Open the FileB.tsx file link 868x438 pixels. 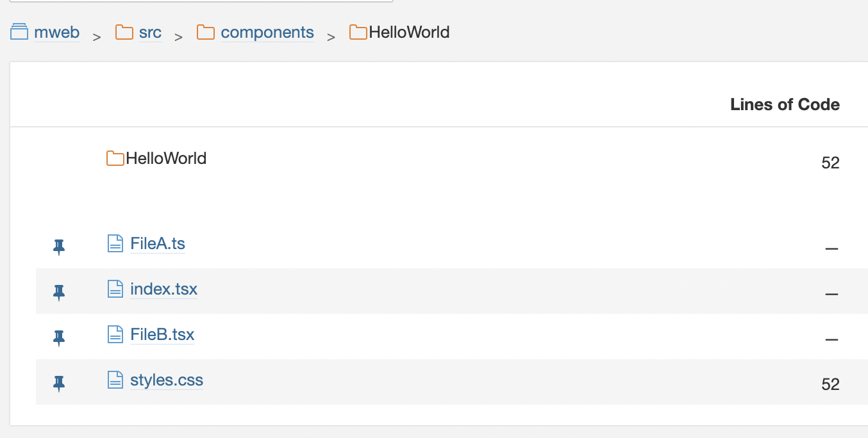(162, 334)
